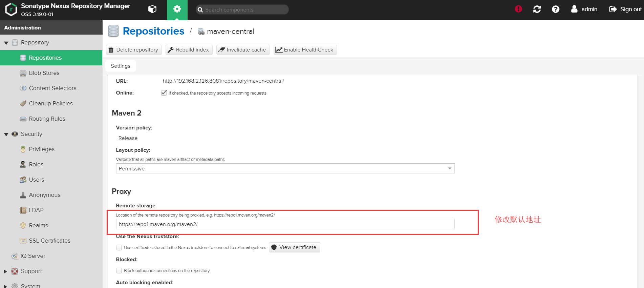Expand the System tree section

[5, 286]
